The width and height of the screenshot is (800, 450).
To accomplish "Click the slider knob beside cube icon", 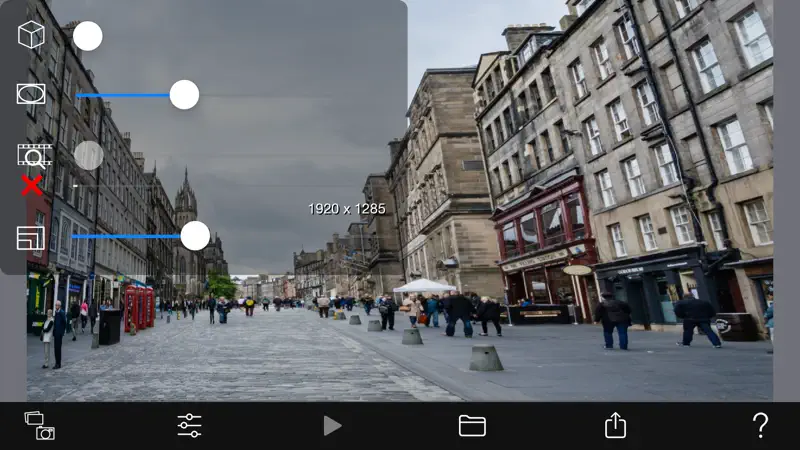I will pyautogui.click(x=88, y=36).
